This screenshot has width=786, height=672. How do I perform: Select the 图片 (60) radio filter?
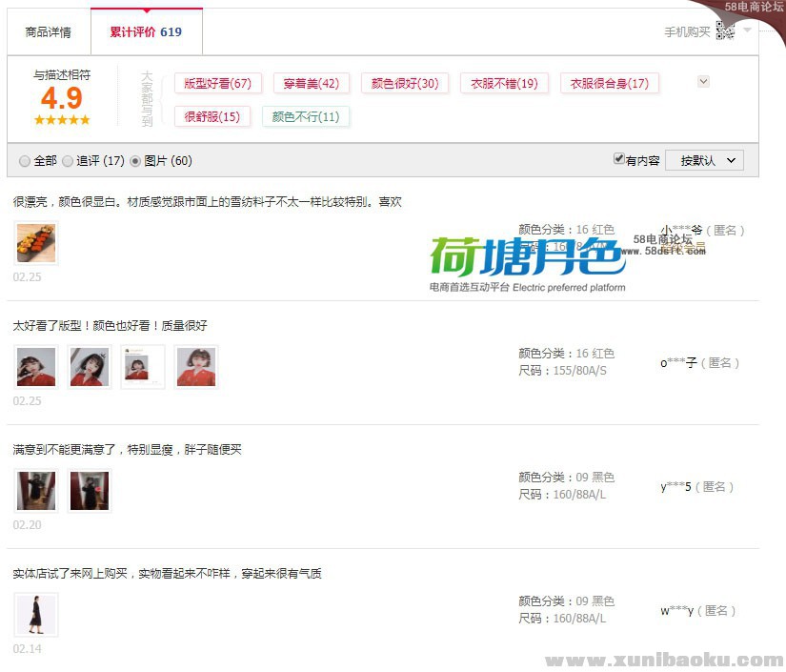tap(135, 161)
